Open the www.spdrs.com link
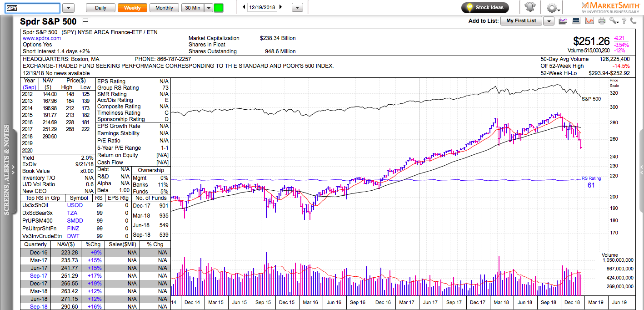Viewport: 644px width, 310px height. tap(42, 39)
